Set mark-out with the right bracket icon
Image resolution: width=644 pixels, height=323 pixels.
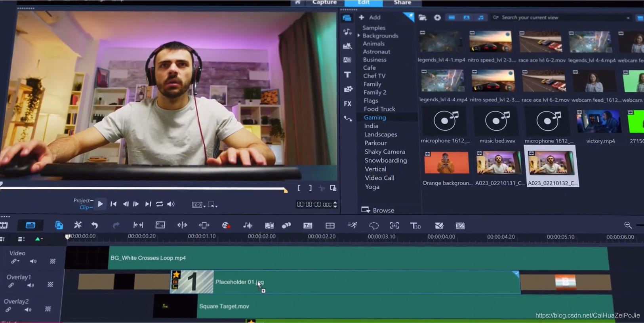point(310,188)
